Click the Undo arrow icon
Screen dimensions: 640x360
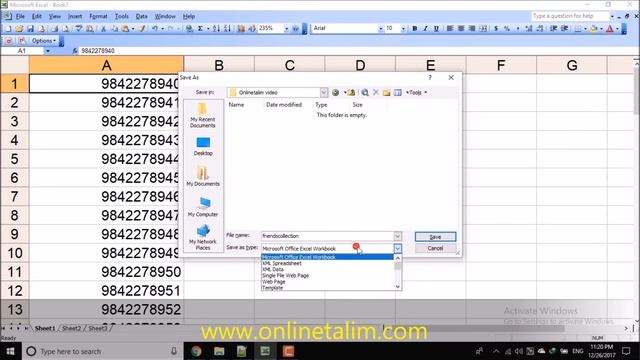coord(155,29)
